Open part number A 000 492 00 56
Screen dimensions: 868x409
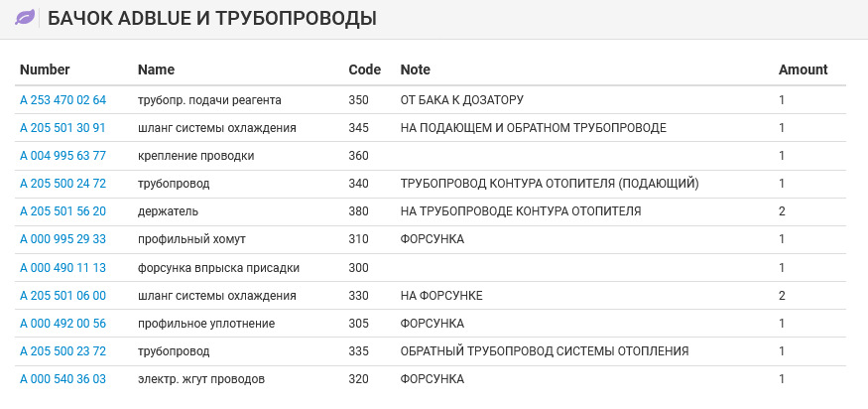(x=62, y=323)
